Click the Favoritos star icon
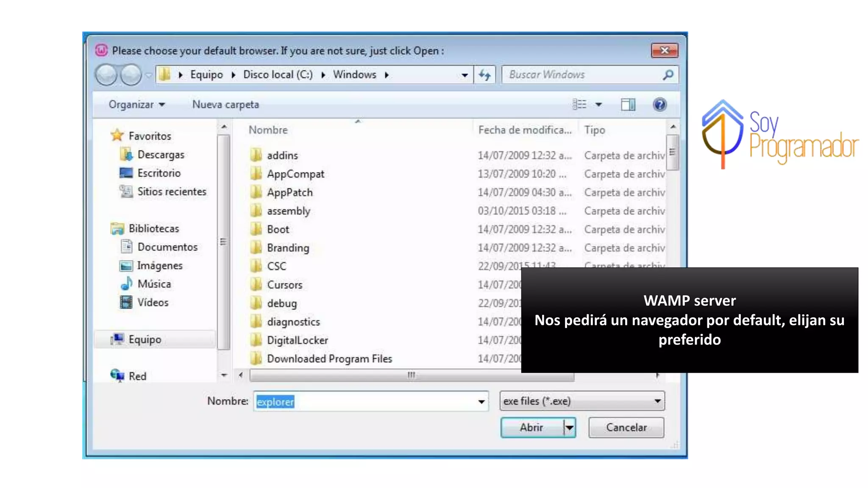 point(117,136)
